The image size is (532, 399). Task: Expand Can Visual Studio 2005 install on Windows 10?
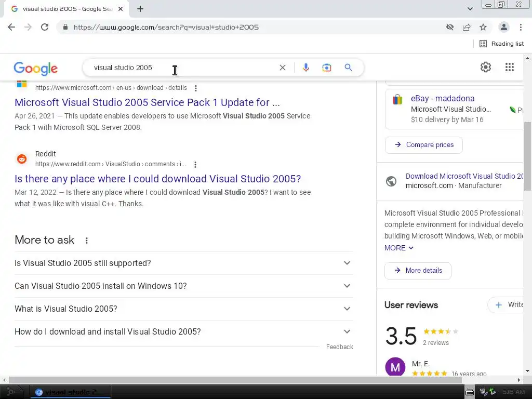[184, 286]
